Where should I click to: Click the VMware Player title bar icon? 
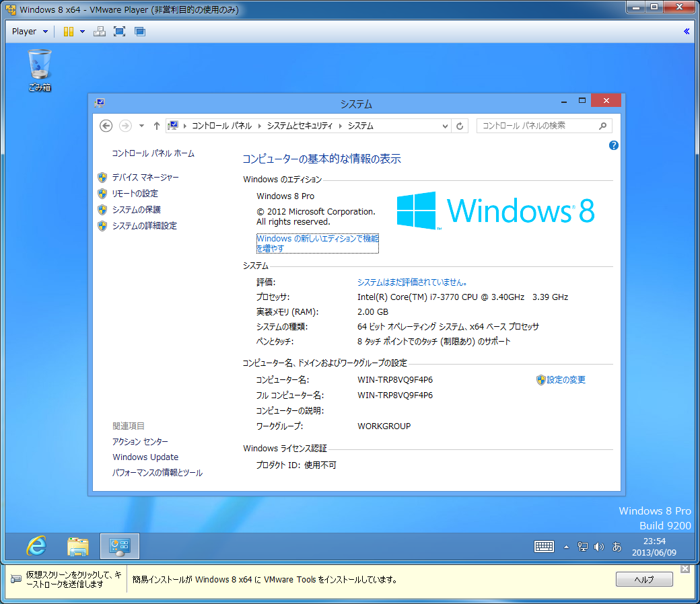11,9
